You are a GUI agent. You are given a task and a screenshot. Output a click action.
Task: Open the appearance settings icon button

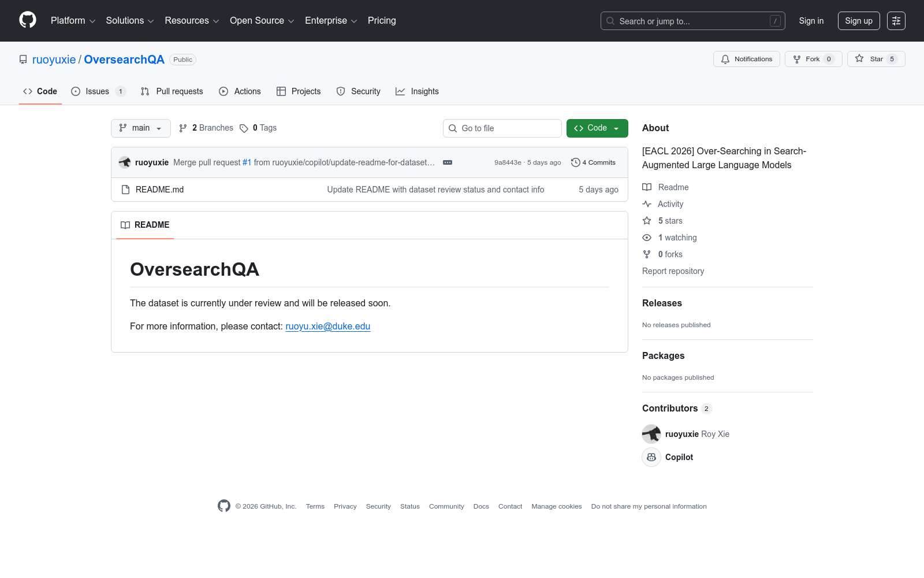click(x=896, y=21)
